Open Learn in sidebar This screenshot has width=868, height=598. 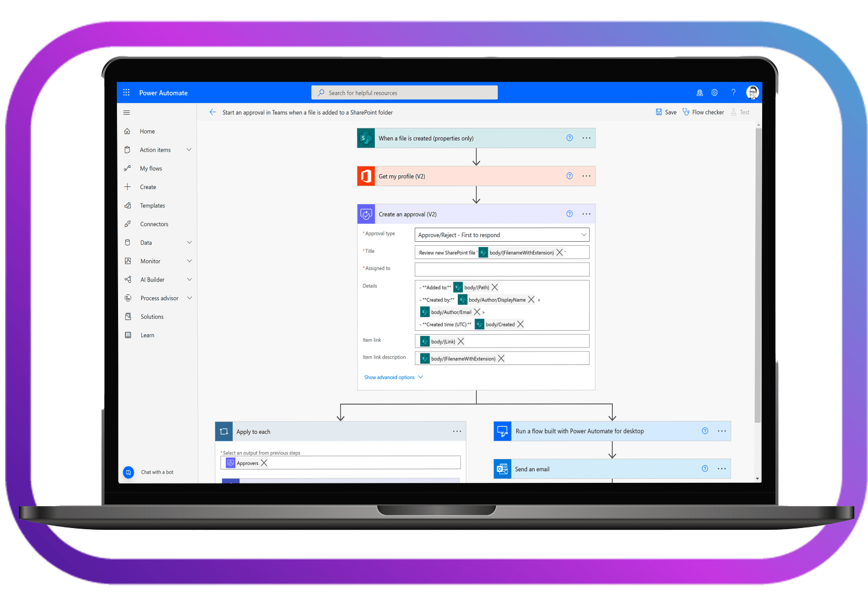147,335
